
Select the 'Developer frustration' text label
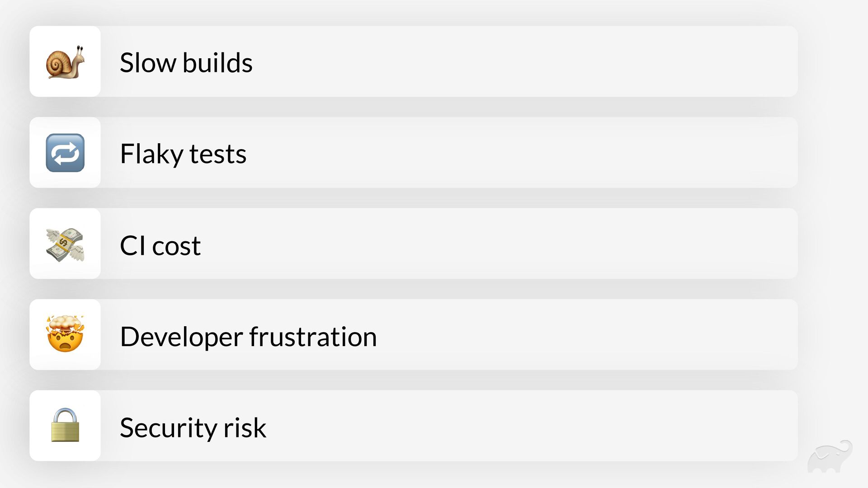click(x=248, y=337)
